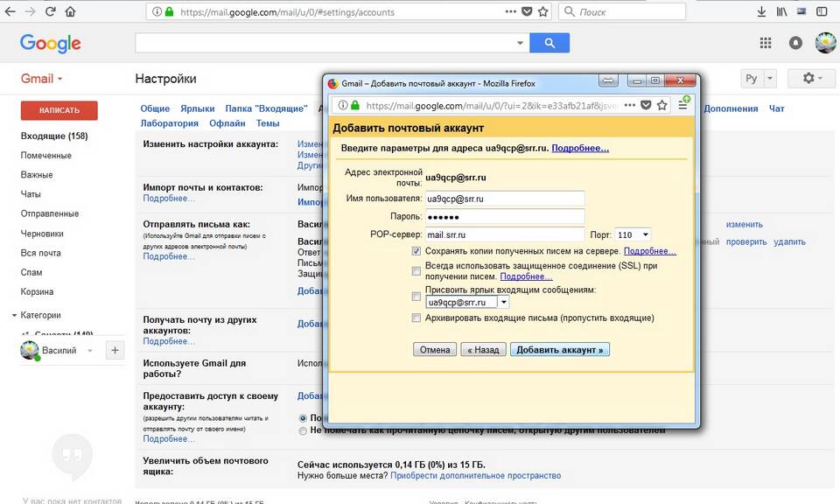The height and width of the screenshot is (504, 840).
Task: Open the browser home page icon
Action: (x=70, y=11)
